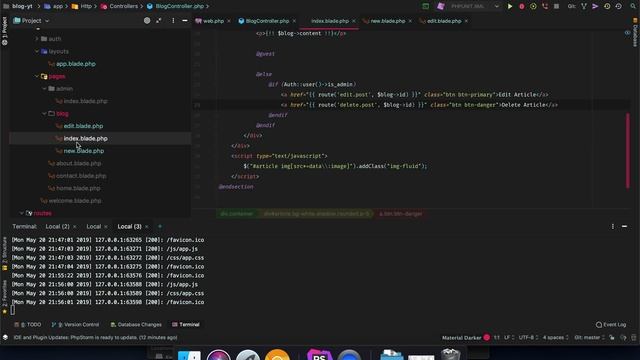Change file encoding UTF-8
640x360 pixels.
pyautogui.click(x=528, y=338)
